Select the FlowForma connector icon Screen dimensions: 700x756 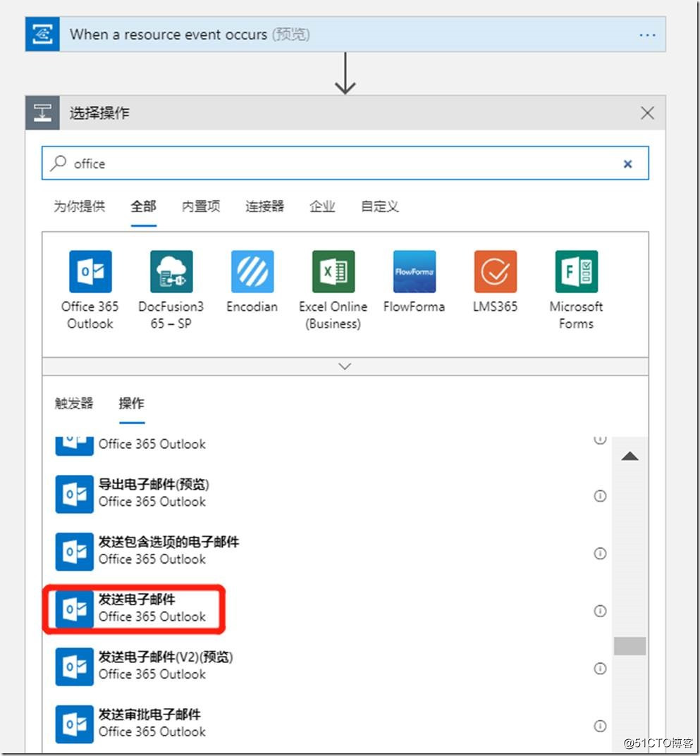(415, 271)
